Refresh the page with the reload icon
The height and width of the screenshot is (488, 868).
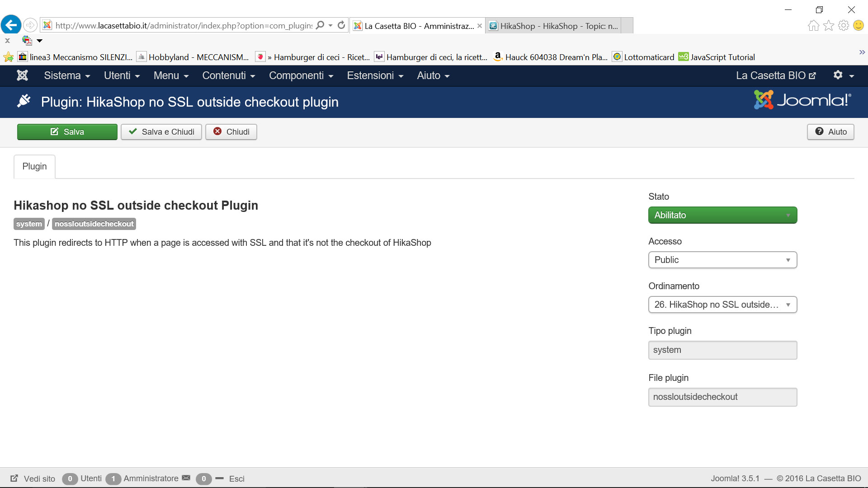341,25
